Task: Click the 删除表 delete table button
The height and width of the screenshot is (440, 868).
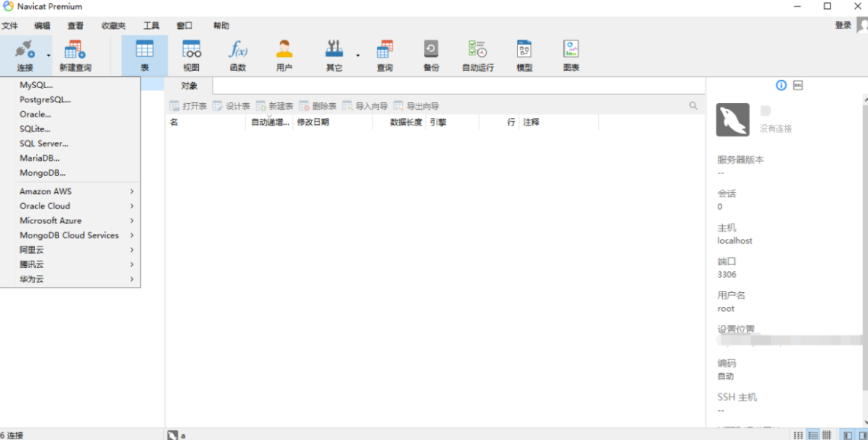Action: click(x=318, y=106)
